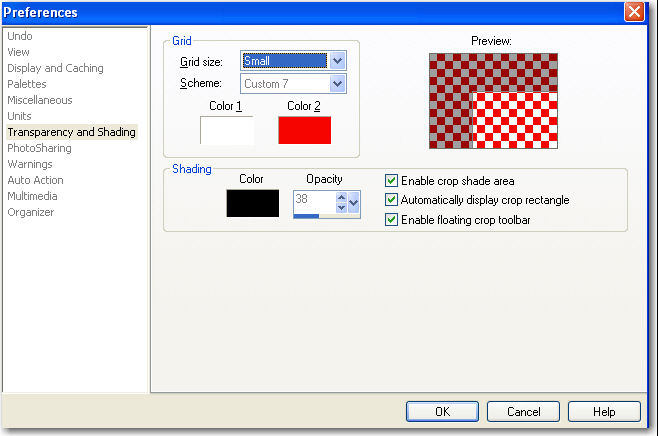Select Display and Caching category
Screen dimensions: 658x436
click(x=55, y=68)
